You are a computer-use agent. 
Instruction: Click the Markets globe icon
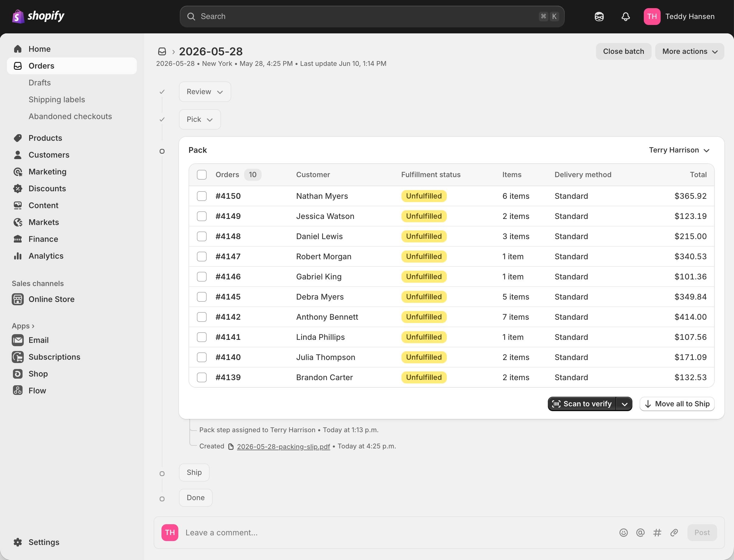[x=18, y=222]
